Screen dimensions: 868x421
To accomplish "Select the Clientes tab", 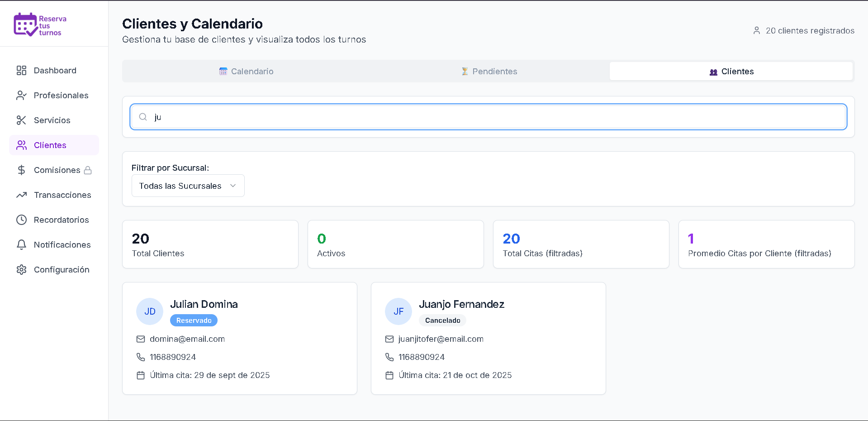I will click(x=731, y=71).
